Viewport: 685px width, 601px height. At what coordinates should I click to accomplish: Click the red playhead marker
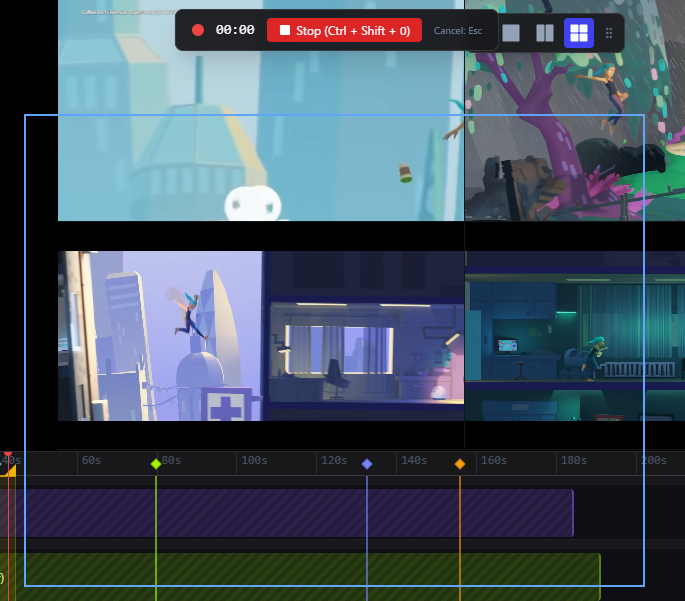8,455
